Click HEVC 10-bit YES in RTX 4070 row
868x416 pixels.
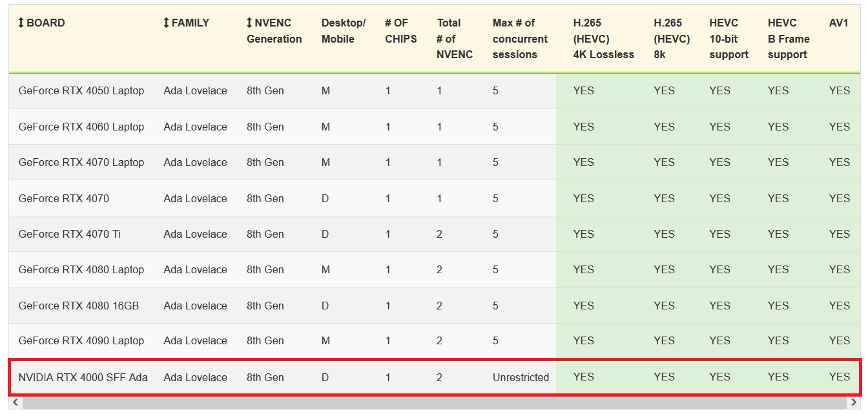[x=720, y=199]
